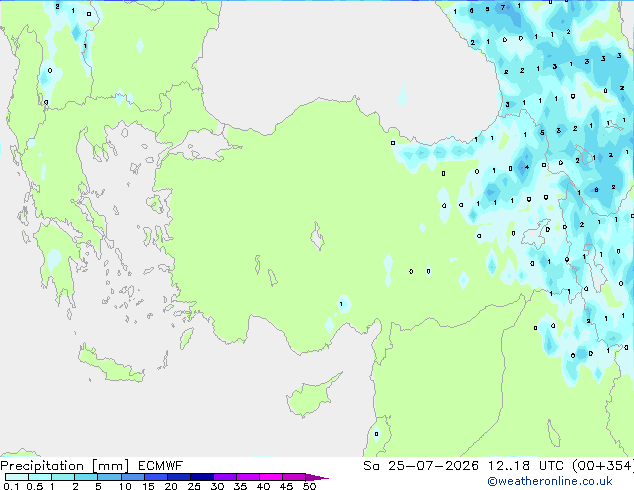The height and width of the screenshot is (490, 634).
Task: Click the 10–15 mm legend color box
Action: point(132,477)
